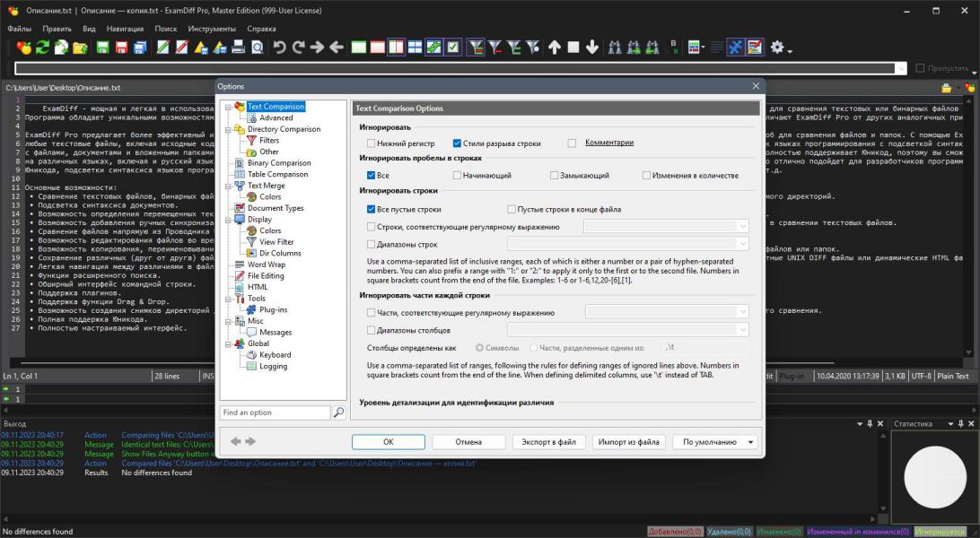This screenshot has height=538, width=980.
Task: Click the green Re-compare arrows icon
Action: point(42,48)
